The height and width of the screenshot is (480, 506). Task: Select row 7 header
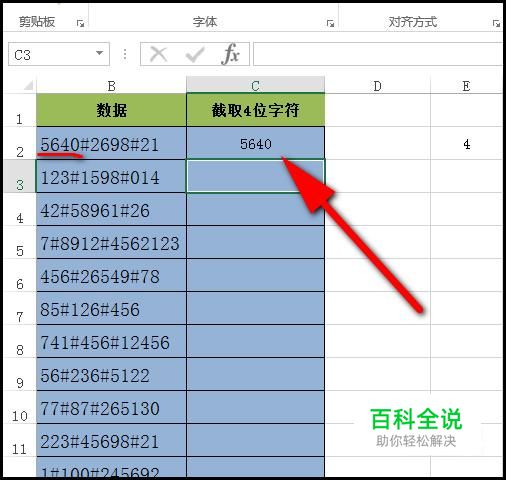point(19,308)
